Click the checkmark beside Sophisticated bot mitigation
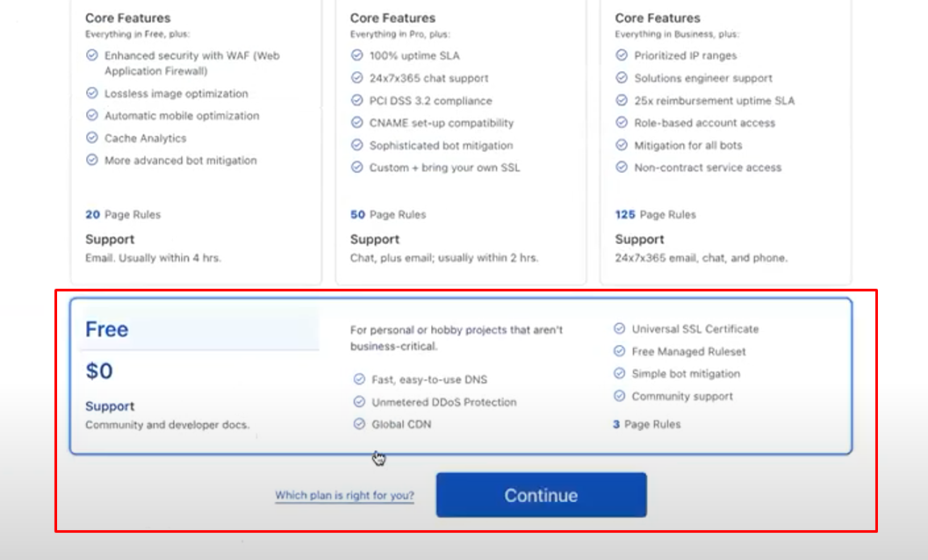The height and width of the screenshot is (560, 928). coord(356,146)
